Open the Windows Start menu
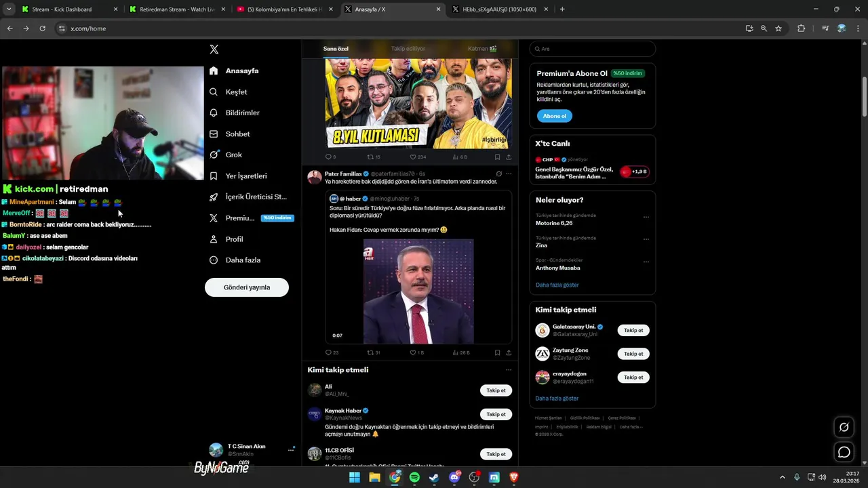This screenshot has width=868, height=488. (x=354, y=477)
